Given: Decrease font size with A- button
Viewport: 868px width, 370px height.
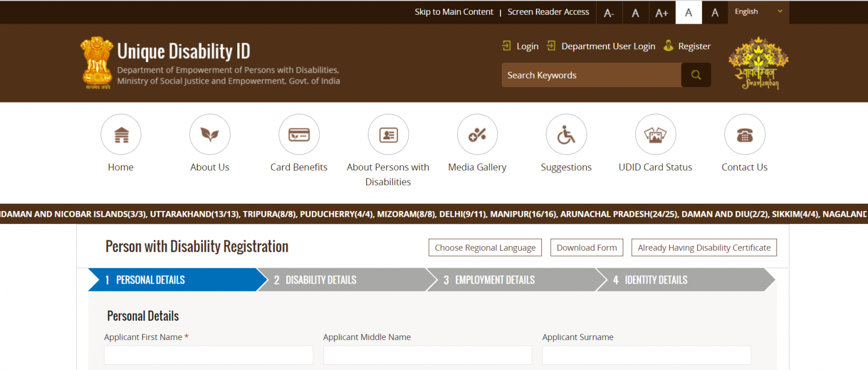Looking at the screenshot, I should pos(609,12).
